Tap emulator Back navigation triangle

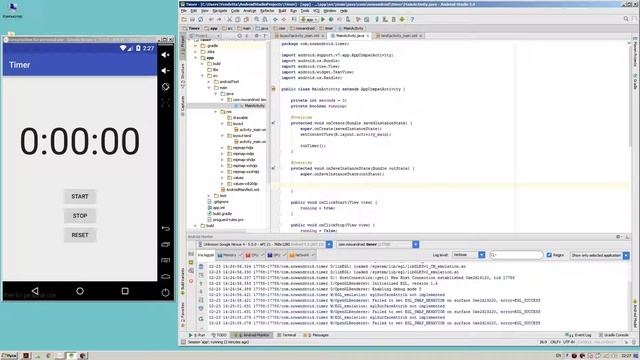(x=35, y=291)
